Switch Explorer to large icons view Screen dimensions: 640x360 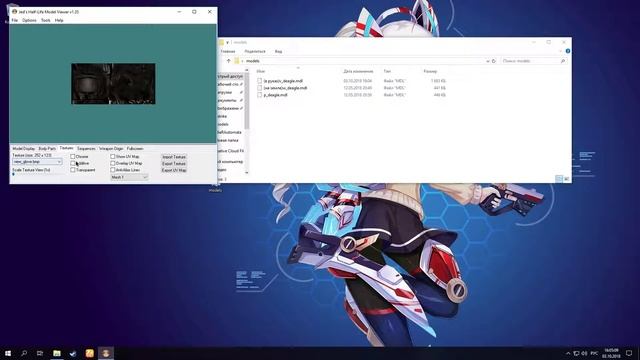click(x=566, y=179)
